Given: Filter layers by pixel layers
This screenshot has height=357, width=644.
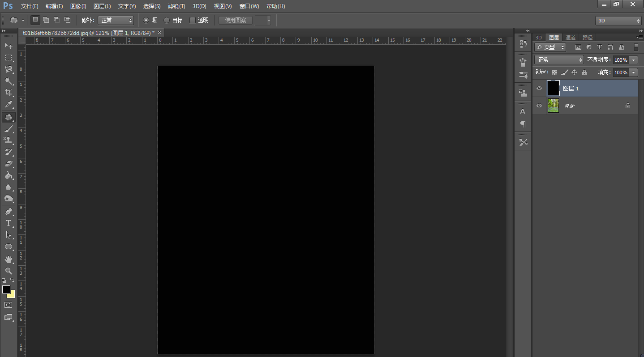Looking at the screenshot, I should click(x=578, y=47).
